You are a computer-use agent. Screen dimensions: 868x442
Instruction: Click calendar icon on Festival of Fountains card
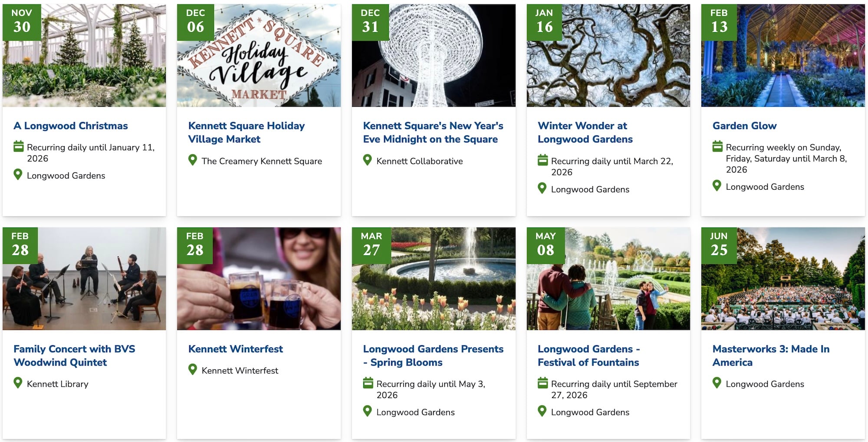[542, 383]
